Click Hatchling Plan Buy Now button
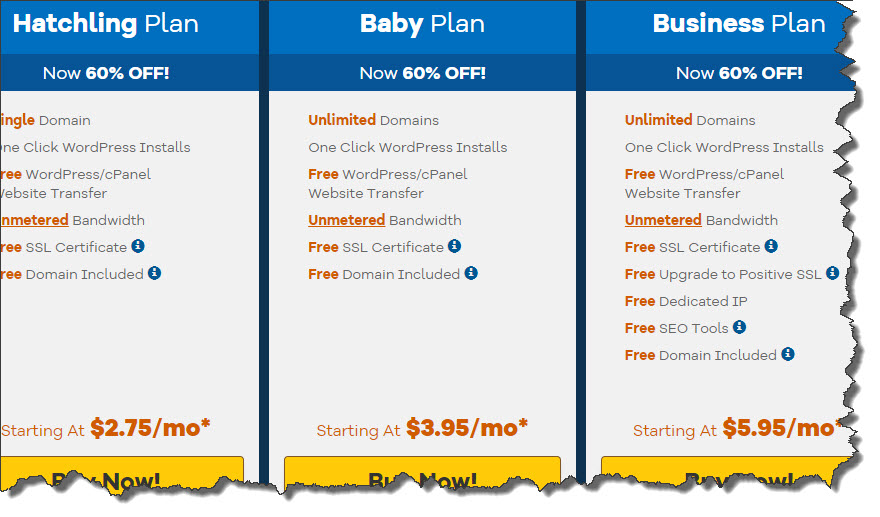Image resolution: width=880 pixels, height=517 pixels. tap(122, 472)
